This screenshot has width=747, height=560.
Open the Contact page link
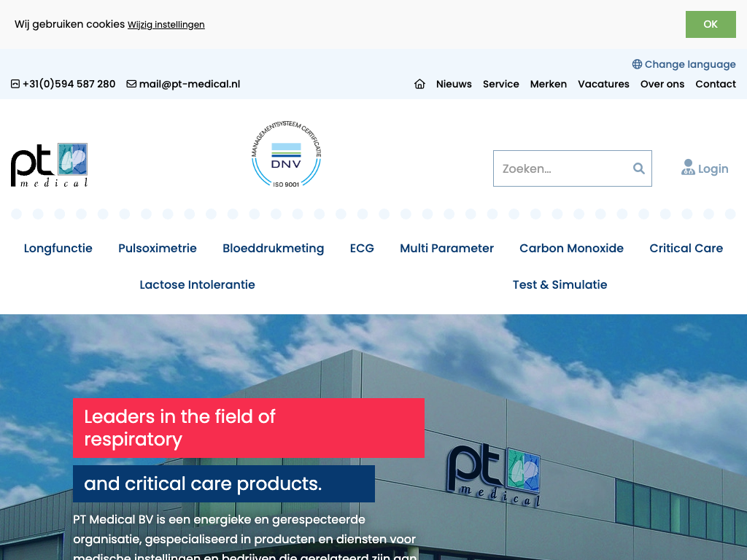pyautogui.click(x=716, y=84)
